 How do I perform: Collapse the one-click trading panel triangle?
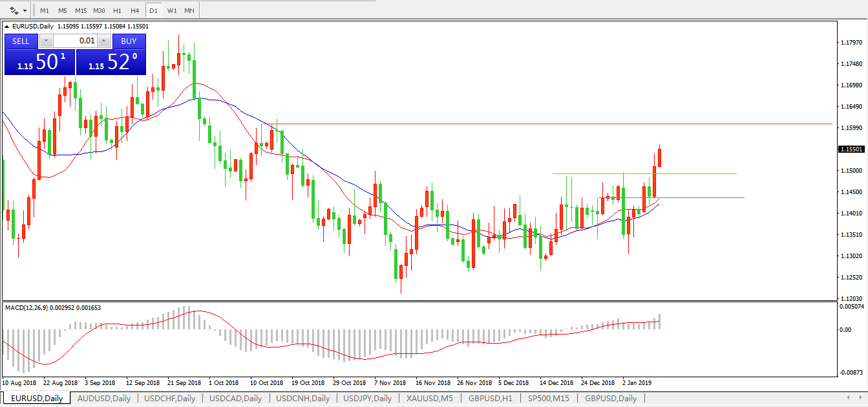(7, 26)
